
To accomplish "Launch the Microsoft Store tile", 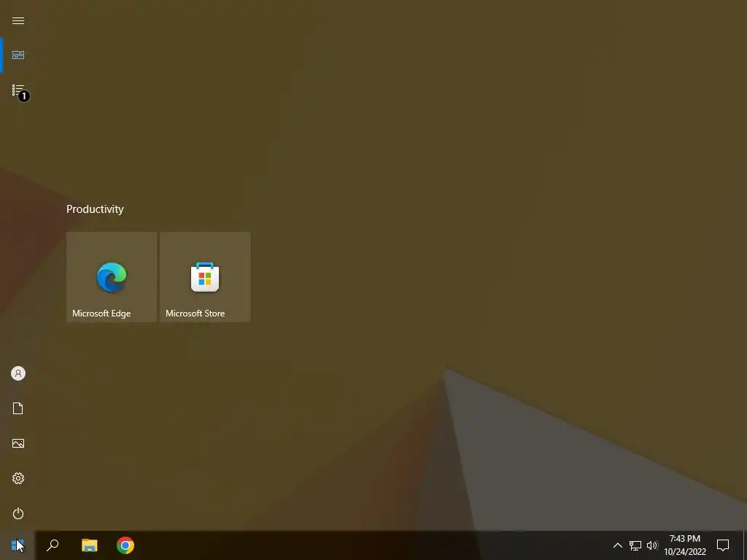I will click(x=205, y=277).
